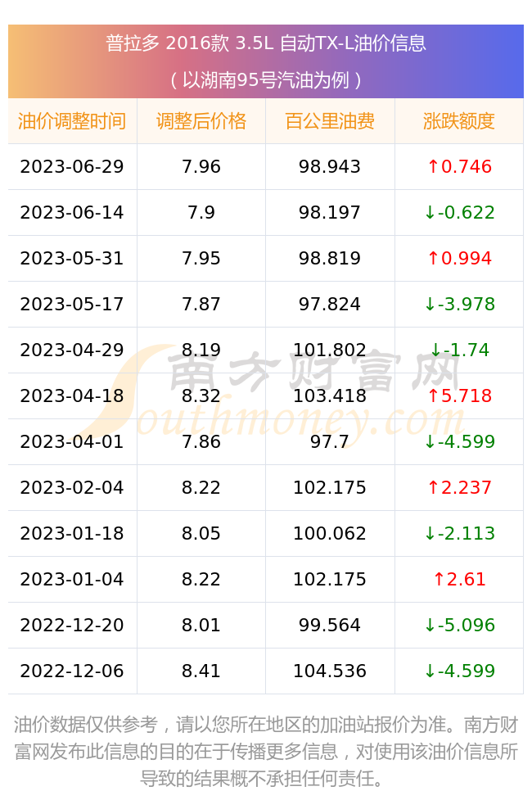Image resolution: width=532 pixels, height=800 pixels.
Task: Click the red up arrow beside 0.994
Action: click(433, 259)
